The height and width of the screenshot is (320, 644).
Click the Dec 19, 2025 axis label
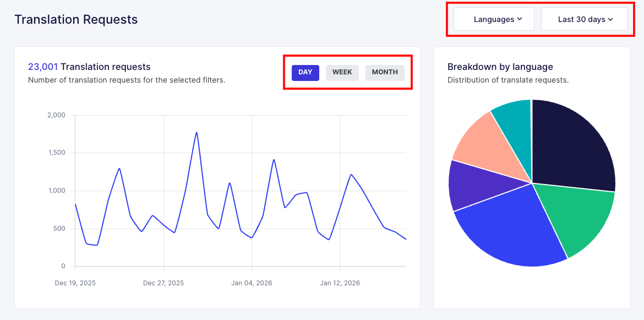75,283
